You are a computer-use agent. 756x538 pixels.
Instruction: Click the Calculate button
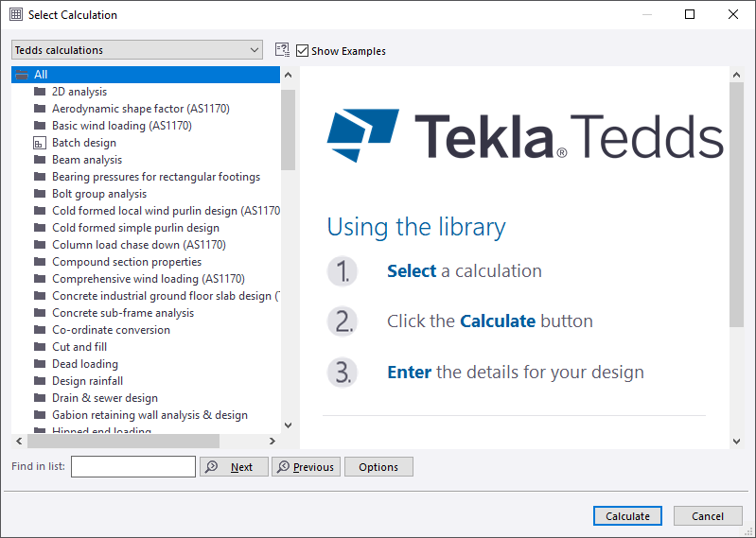627,516
